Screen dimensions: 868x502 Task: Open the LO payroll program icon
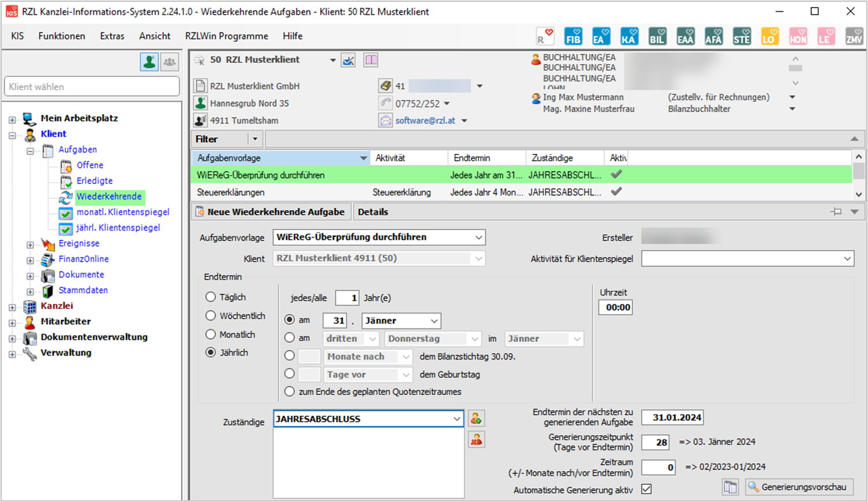(x=769, y=36)
